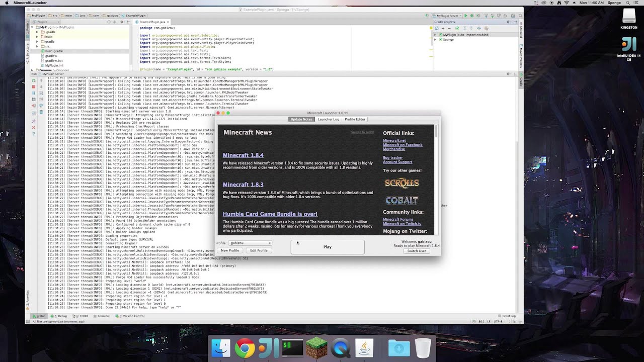The width and height of the screenshot is (644, 362).
Task: Click the green Run button in IntelliJ toolbar
Action: tap(465, 16)
